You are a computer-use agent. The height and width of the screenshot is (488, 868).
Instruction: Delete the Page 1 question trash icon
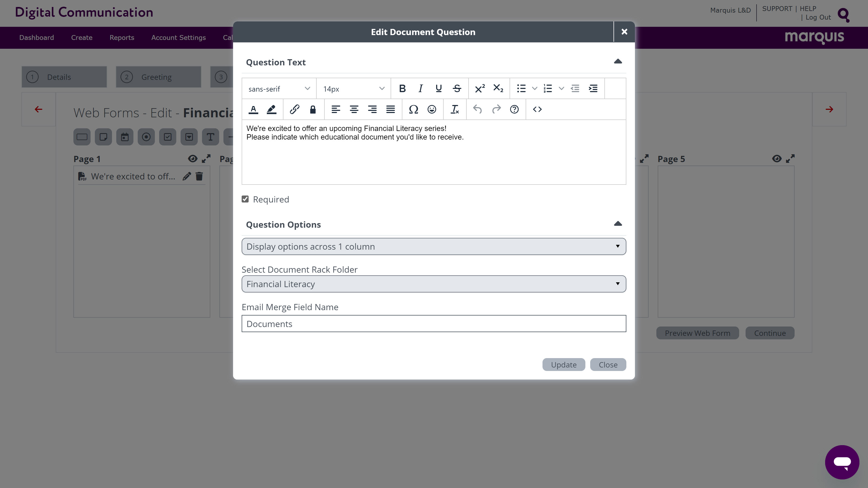[199, 176]
